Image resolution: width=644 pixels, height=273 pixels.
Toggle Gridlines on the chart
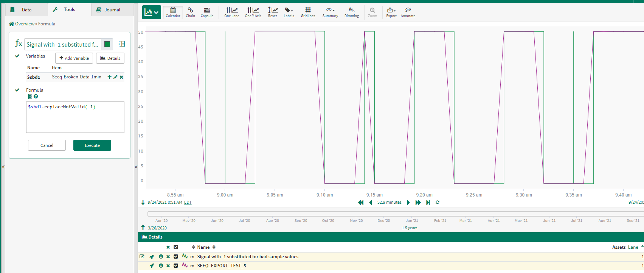coord(308,12)
